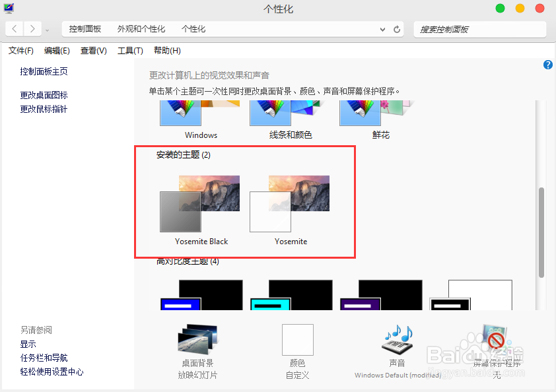
Task: Open the 桌面背景 (Desktop Background) settings icon
Action: coord(196,340)
